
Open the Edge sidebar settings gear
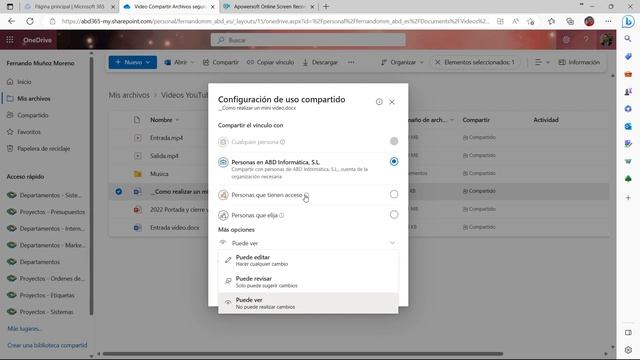(x=628, y=350)
